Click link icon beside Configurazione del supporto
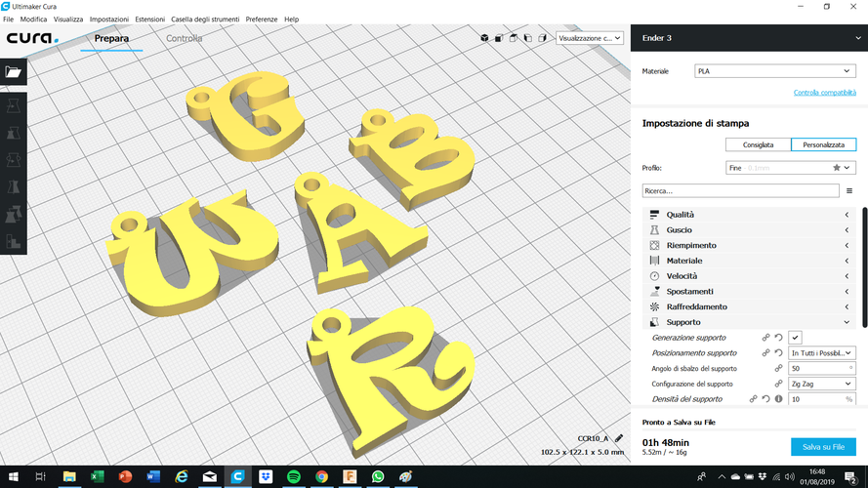The width and height of the screenshot is (868, 488). pos(778,384)
